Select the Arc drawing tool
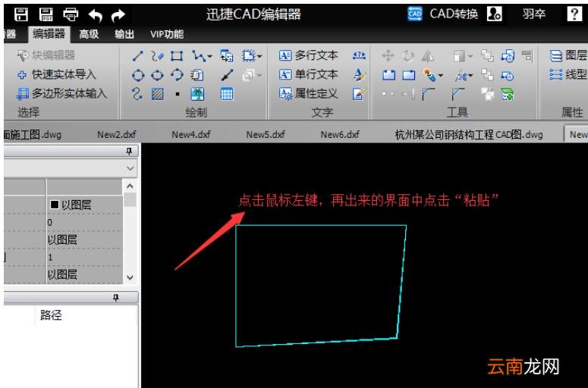Screen dimensions: 588x388 [177, 75]
